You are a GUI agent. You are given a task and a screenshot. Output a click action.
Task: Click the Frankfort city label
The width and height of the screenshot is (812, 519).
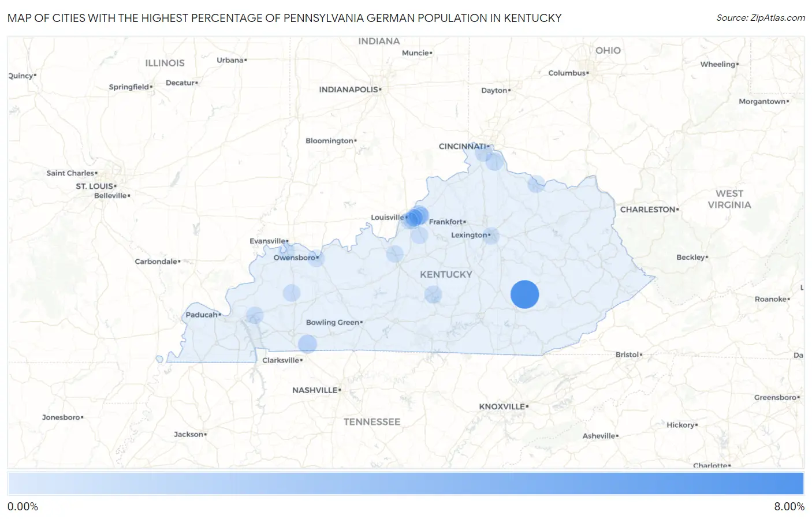click(x=446, y=222)
